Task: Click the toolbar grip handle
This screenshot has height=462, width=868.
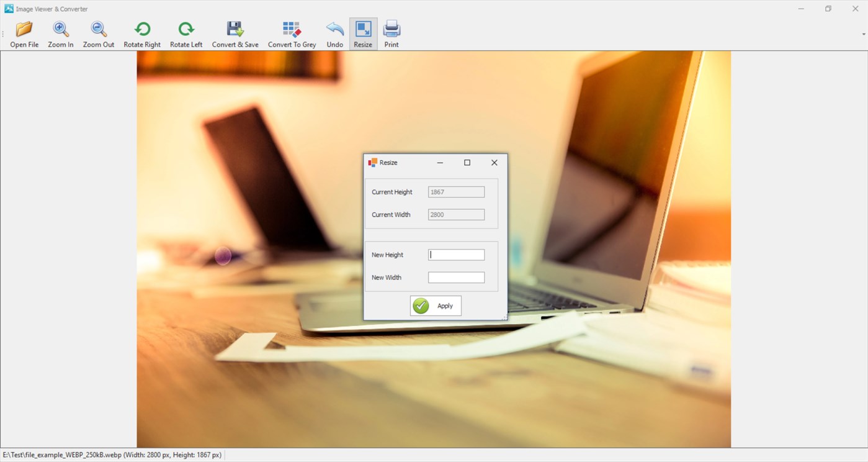Action: click(2, 32)
